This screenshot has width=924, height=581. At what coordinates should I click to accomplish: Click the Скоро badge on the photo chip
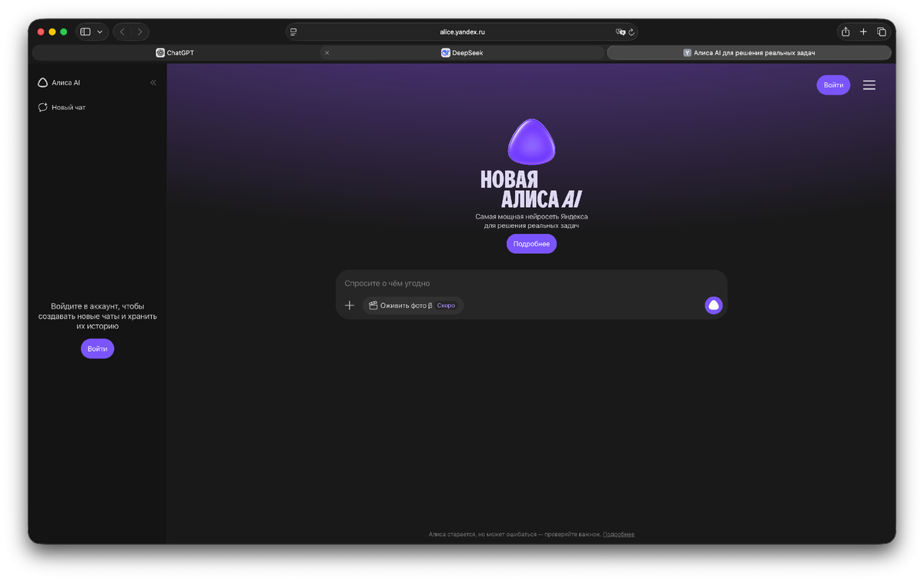pos(446,306)
